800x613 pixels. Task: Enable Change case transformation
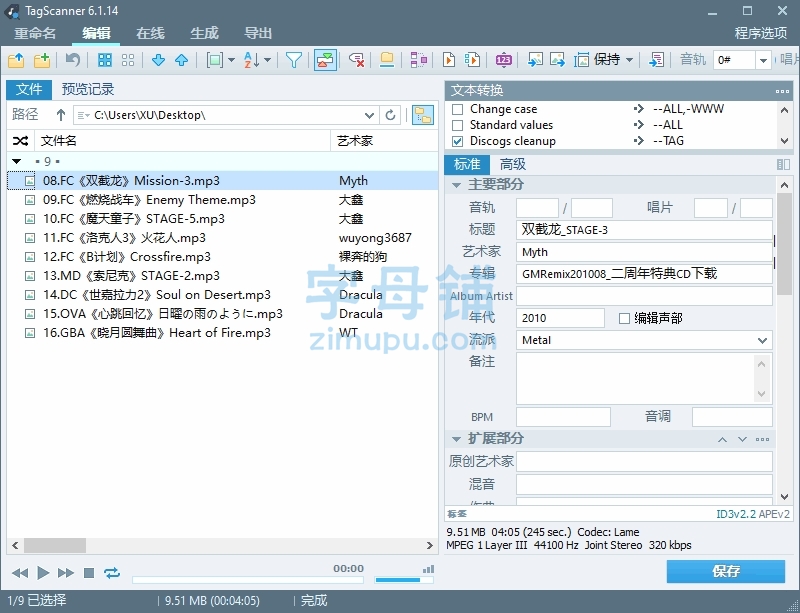[458, 109]
